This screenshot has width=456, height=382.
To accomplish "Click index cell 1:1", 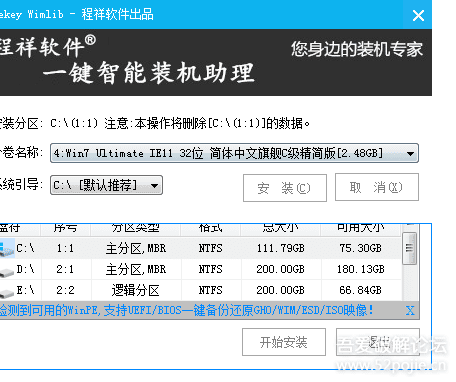I will pos(65,248).
